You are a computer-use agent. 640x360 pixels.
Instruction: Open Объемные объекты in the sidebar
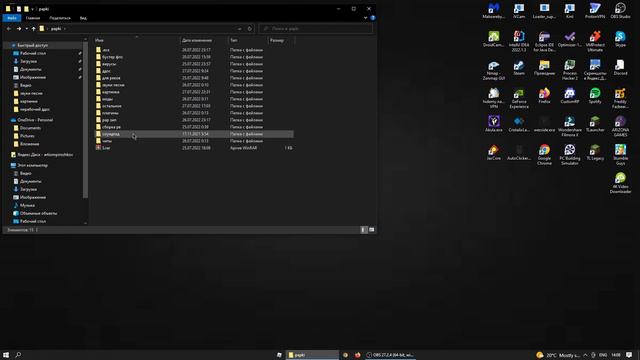(x=38, y=213)
